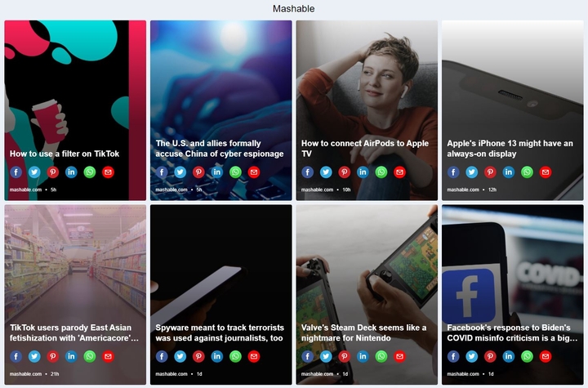Viewport: 588px width, 388px height.
Task: Open the Valve's Steam Deck nightmare headline
Action: point(363,332)
